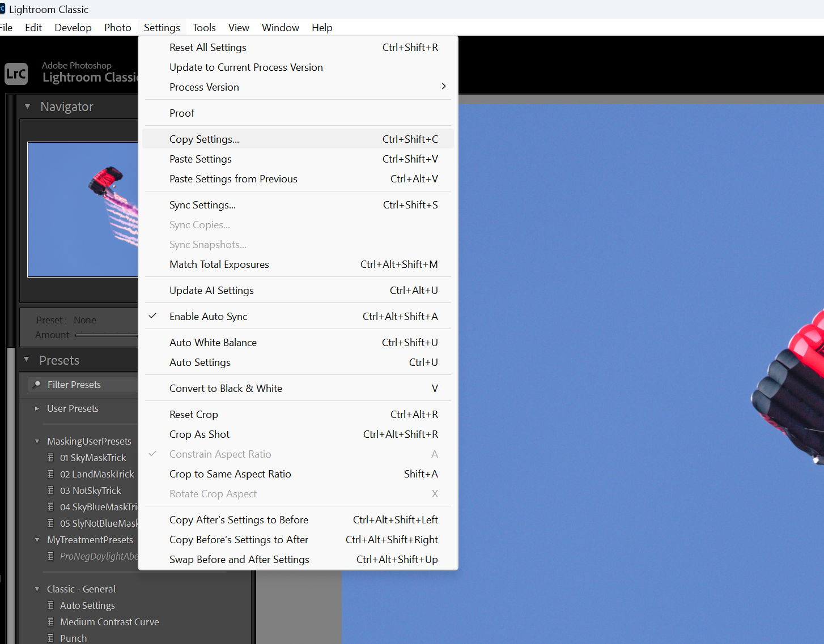This screenshot has width=824, height=644.
Task: Click the ProNegDaylightAbe preset icon
Action: click(52, 556)
